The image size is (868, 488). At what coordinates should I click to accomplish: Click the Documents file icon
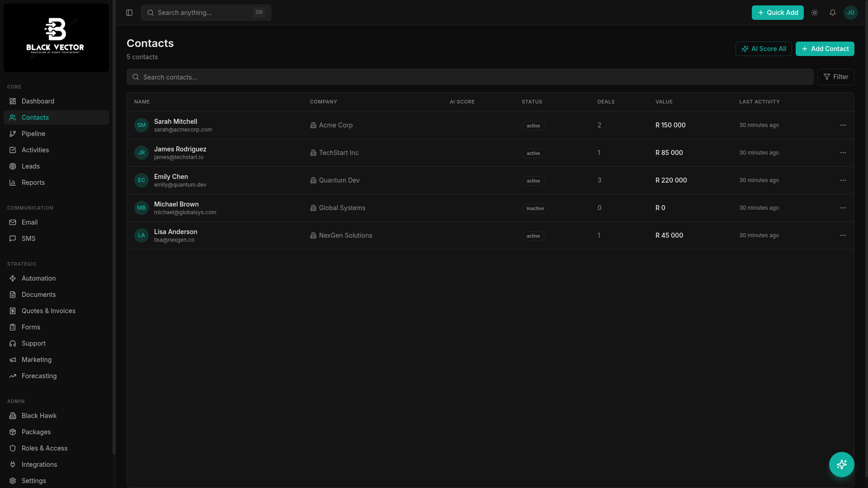[x=13, y=295]
